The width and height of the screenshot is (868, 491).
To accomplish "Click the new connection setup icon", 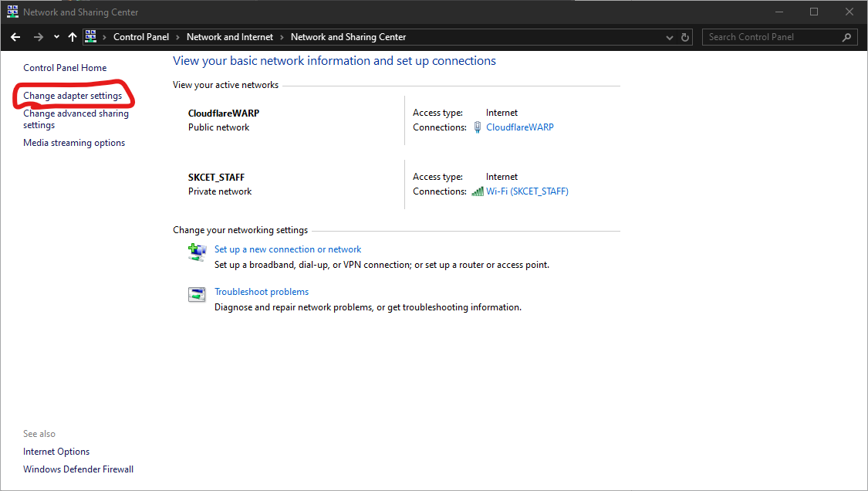I will [198, 252].
